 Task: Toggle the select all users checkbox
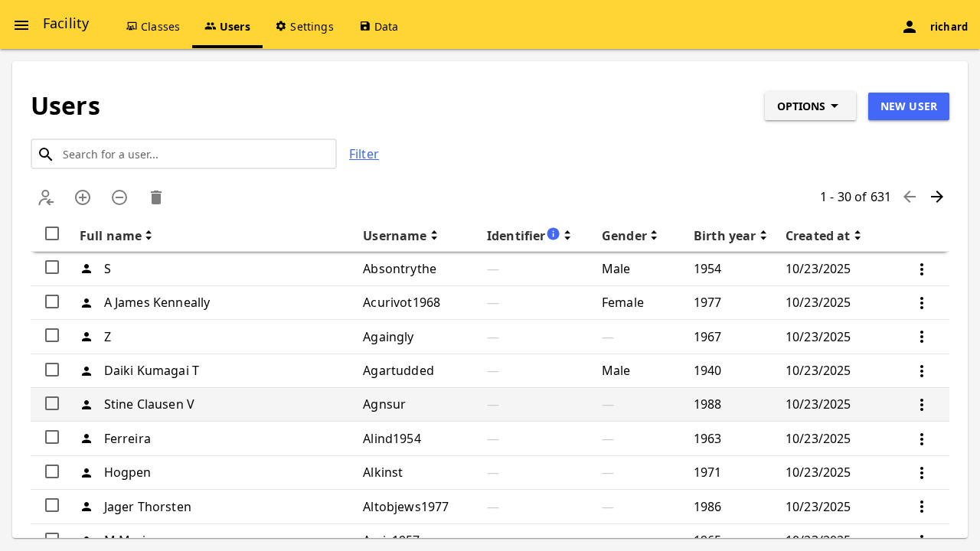(x=52, y=233)
